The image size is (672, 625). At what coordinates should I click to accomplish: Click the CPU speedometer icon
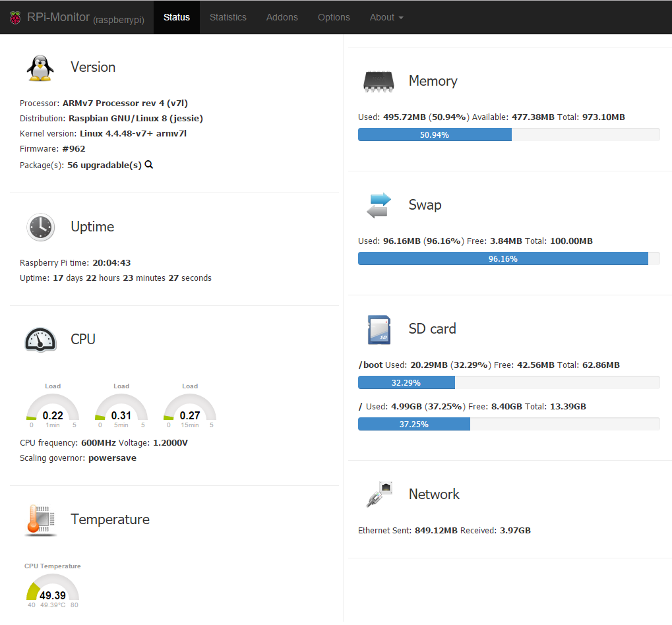pyautogui.click(x=40, y=339)
